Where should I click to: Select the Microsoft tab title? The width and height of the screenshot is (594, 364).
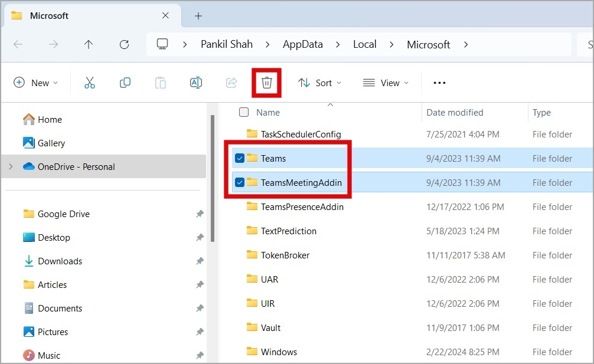coord(49,15)
